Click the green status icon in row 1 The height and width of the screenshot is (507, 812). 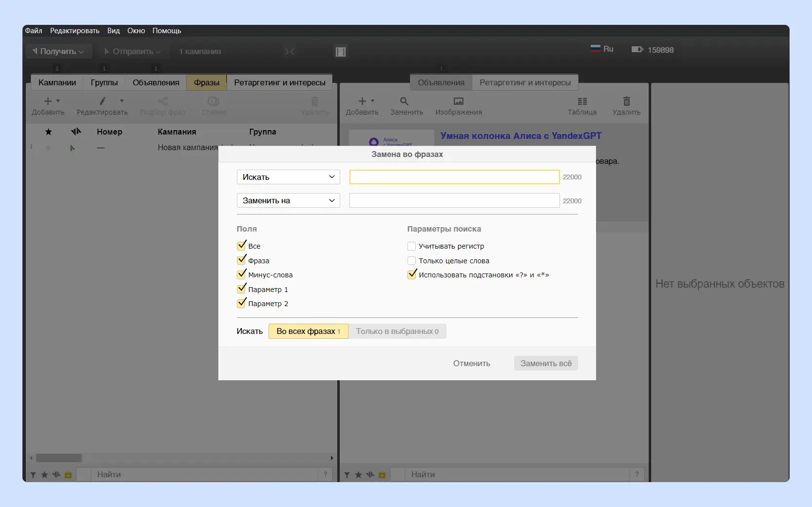pyautogui.click(x=72, y=148)
